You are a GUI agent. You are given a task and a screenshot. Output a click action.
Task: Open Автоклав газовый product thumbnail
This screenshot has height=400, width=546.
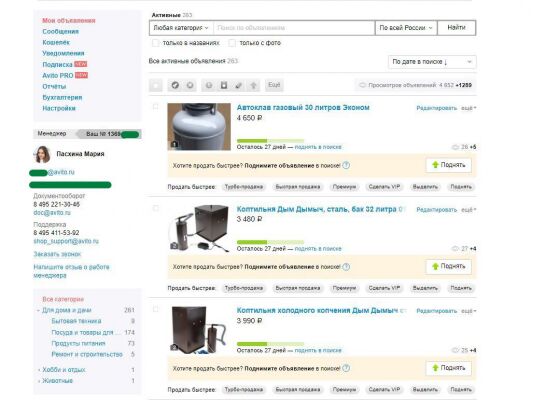tap(199, 127)
